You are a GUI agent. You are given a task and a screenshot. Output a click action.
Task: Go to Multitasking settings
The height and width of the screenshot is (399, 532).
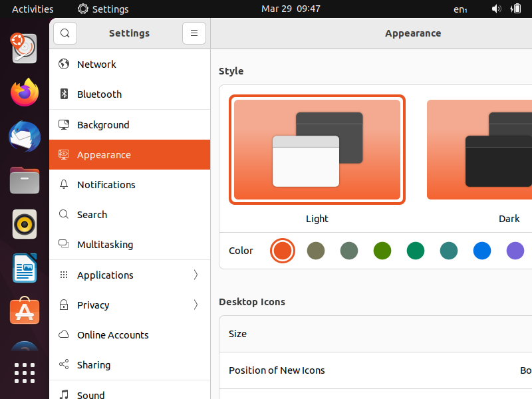105,245
